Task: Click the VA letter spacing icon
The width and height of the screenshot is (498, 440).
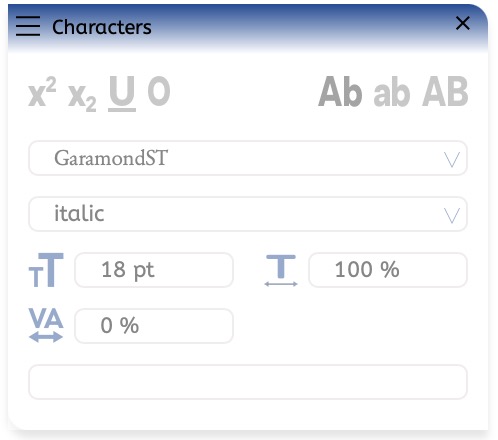Action: pyautogui.click(x=46, y=325)
